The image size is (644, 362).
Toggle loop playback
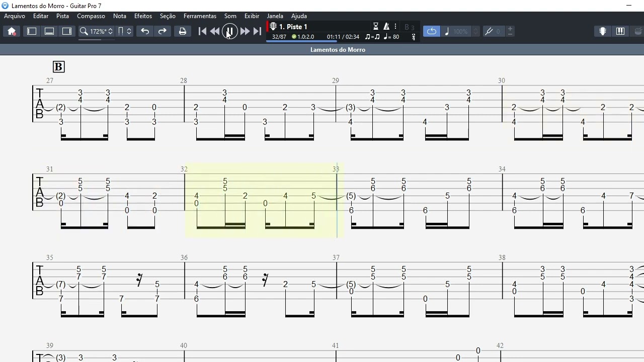tap(432, 31)
